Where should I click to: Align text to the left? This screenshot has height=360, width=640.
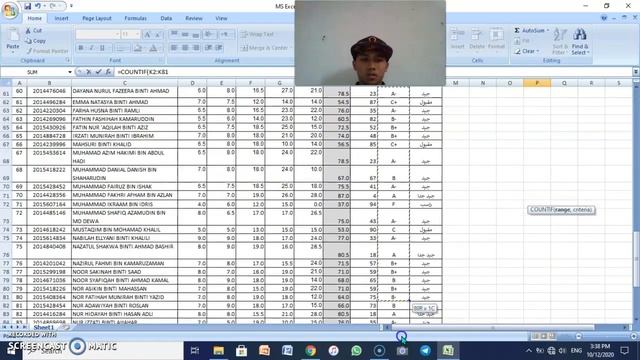click(x=174, y=48)
